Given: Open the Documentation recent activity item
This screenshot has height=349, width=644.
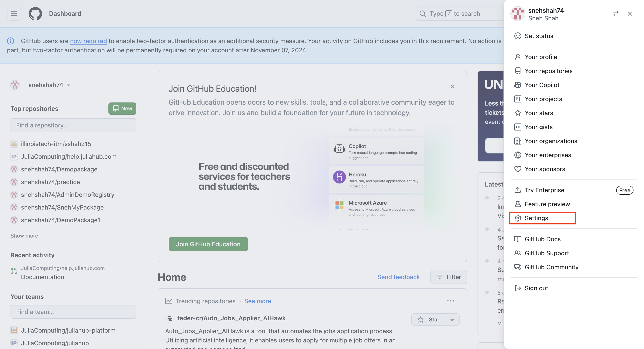Looking at the screenshot, I should coord(42,277).
